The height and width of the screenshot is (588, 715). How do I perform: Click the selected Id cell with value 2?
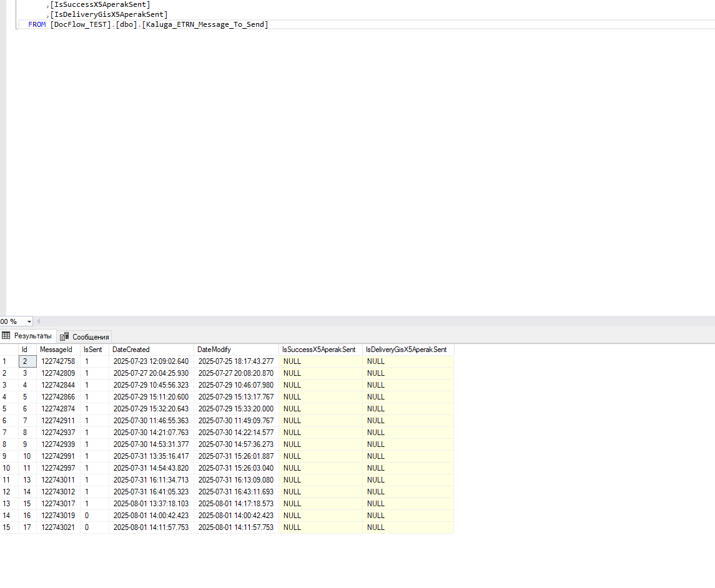(x=27, y=361)
